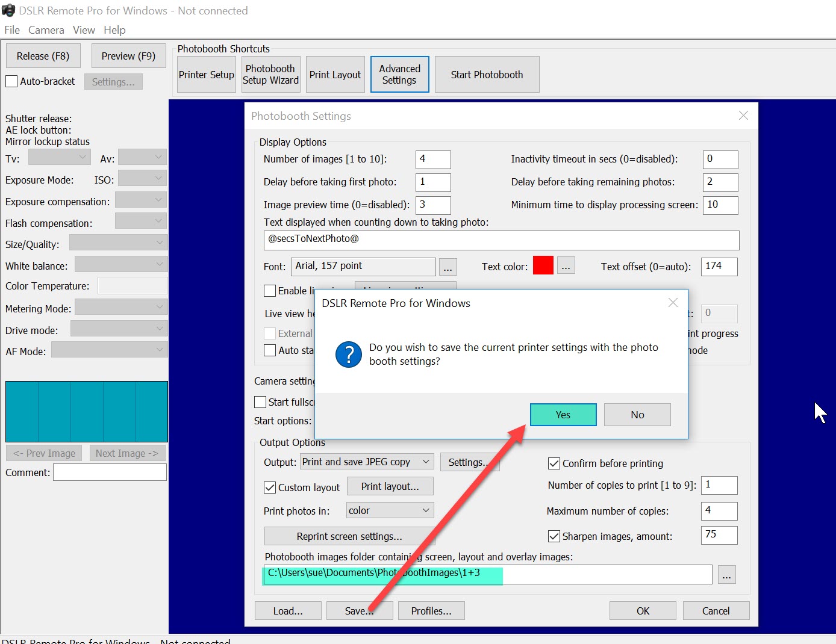Toggle the Enable live view checkbox
This screenshot has width=836, height=644.
coord(270,291)
